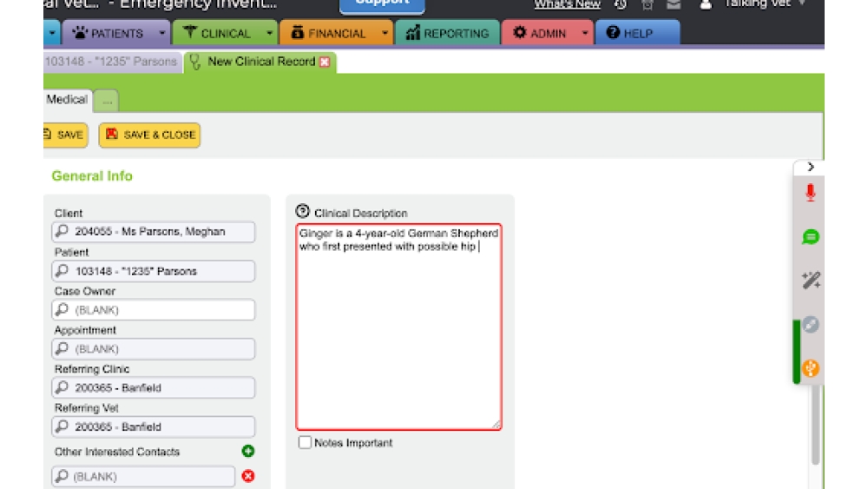Click the history clock icon in header
Image resolution: width=868 pixels, height=489 pixels.
coord(621,4)
